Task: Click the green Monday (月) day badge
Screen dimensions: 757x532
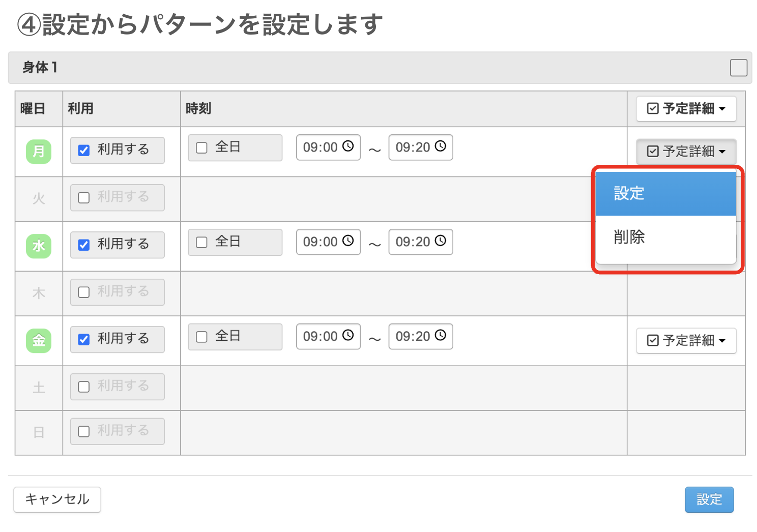Action: (x=38, y=151)
